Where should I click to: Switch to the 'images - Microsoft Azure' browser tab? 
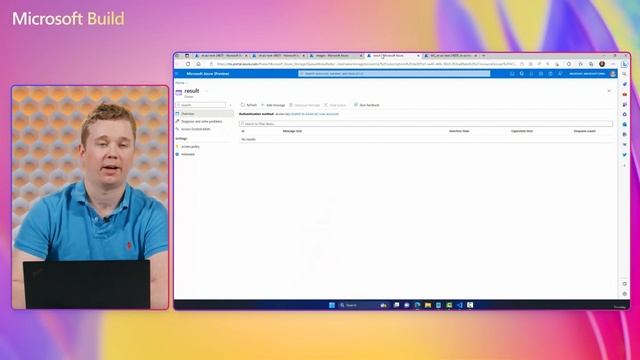[335, 56]
